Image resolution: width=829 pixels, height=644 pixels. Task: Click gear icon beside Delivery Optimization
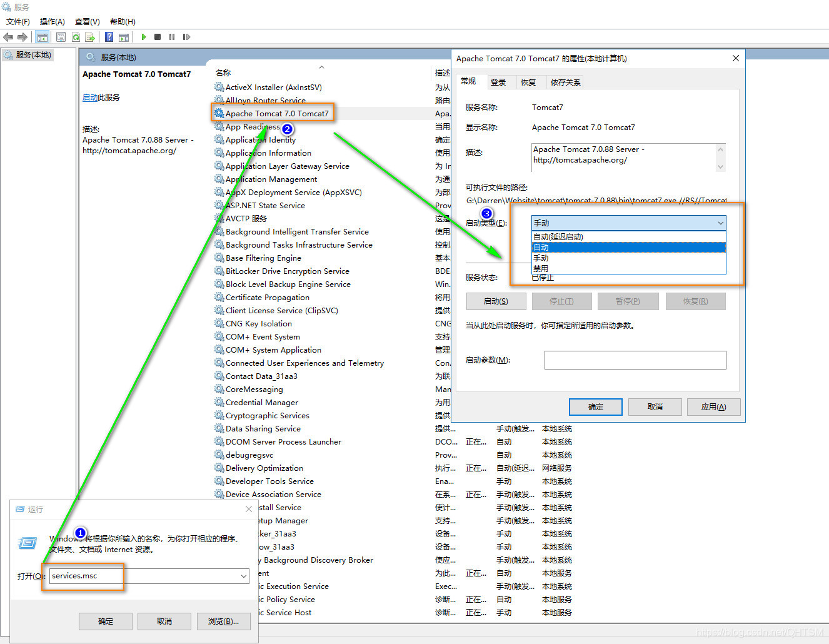point(219,468)
